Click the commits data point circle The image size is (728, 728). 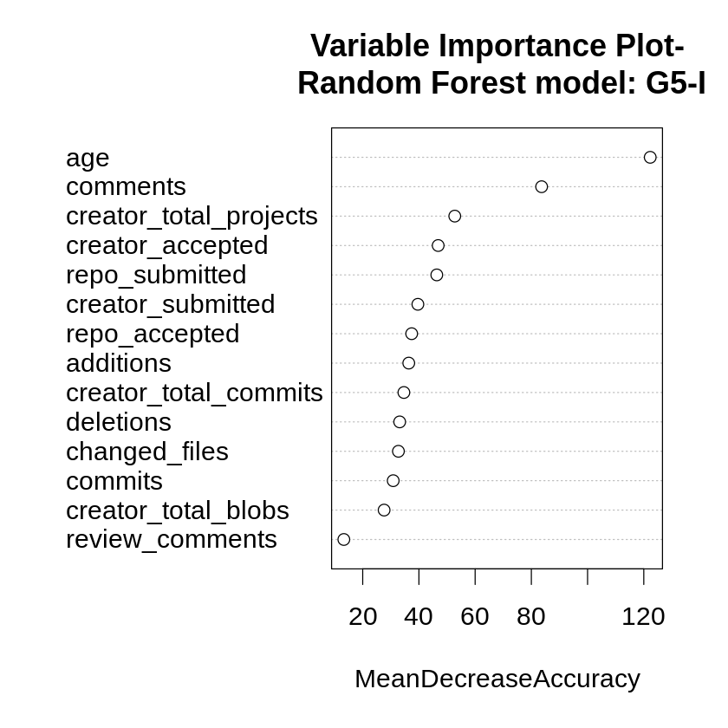tap(393, 480)
